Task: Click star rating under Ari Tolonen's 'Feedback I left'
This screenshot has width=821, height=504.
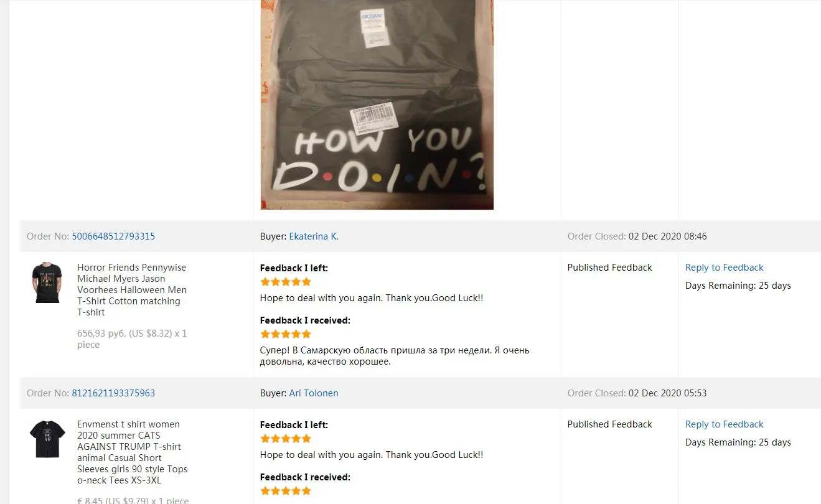Action: tap(285, 439)
